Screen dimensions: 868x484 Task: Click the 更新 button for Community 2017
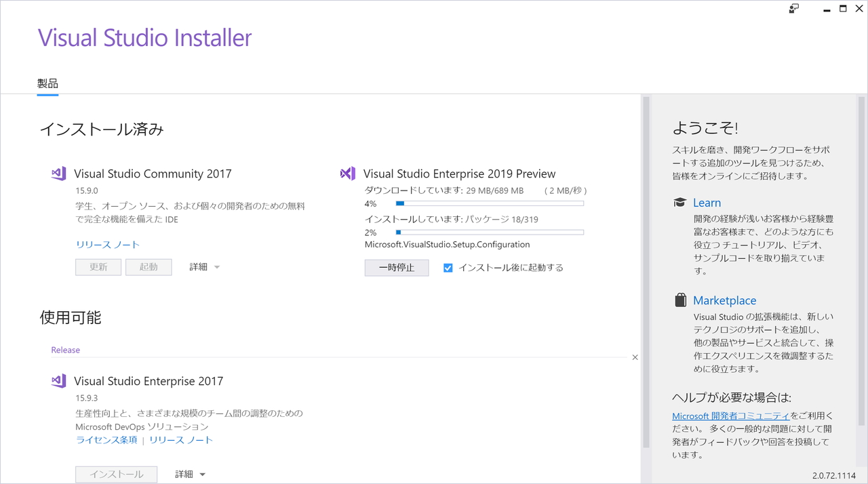[x=98, y=266]
